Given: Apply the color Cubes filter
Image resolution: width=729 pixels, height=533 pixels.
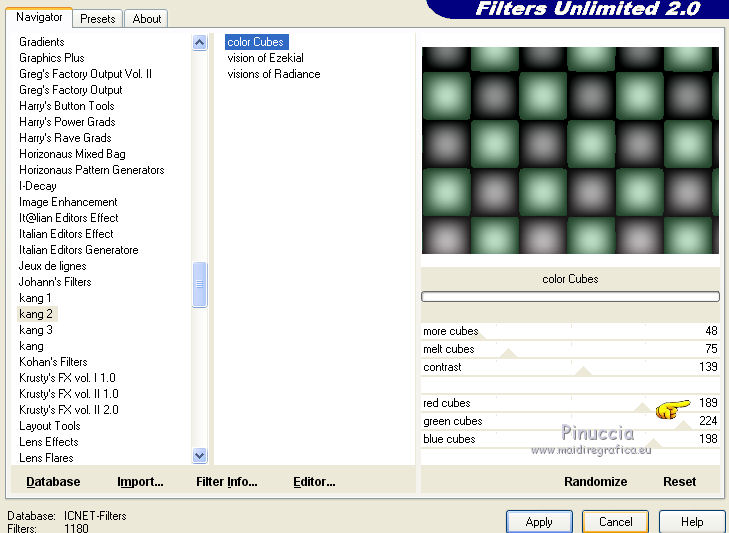Looking at the screenshot, I should tap(539, 522).
